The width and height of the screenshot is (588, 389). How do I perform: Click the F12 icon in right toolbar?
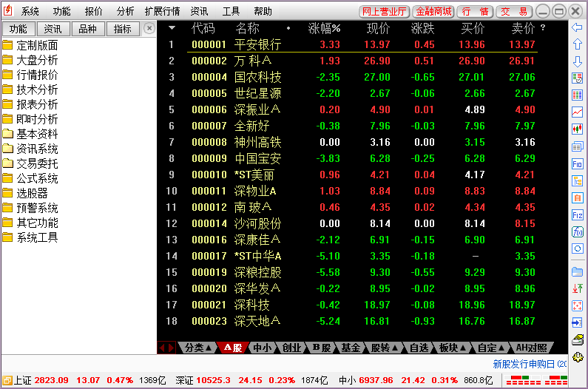pyautogui.click(x=578, y=214)
